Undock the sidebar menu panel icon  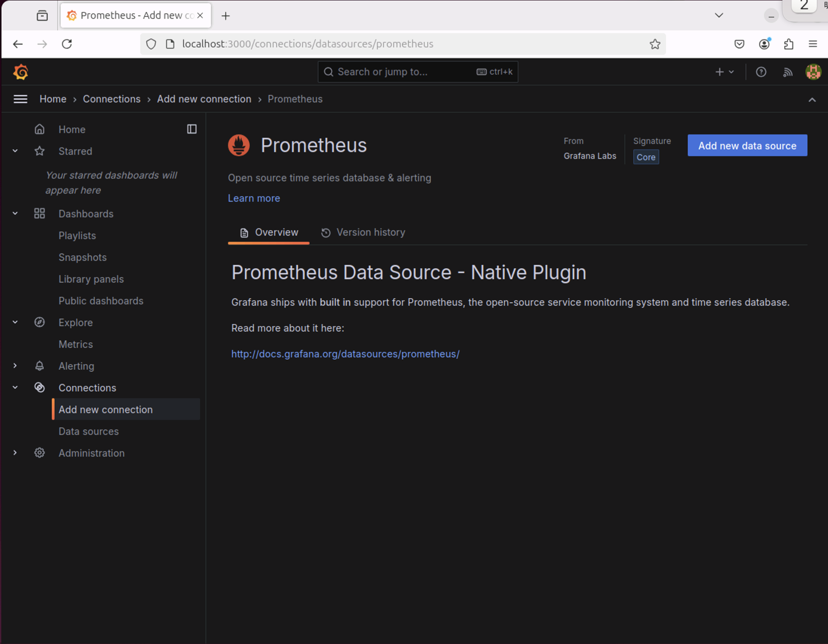tap(192, 129)
